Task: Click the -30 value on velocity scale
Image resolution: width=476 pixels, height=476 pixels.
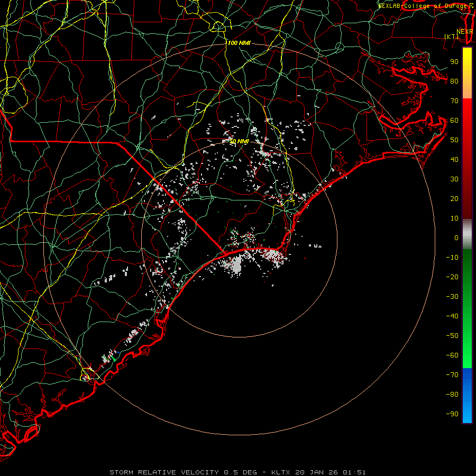Action: point(452,297)
